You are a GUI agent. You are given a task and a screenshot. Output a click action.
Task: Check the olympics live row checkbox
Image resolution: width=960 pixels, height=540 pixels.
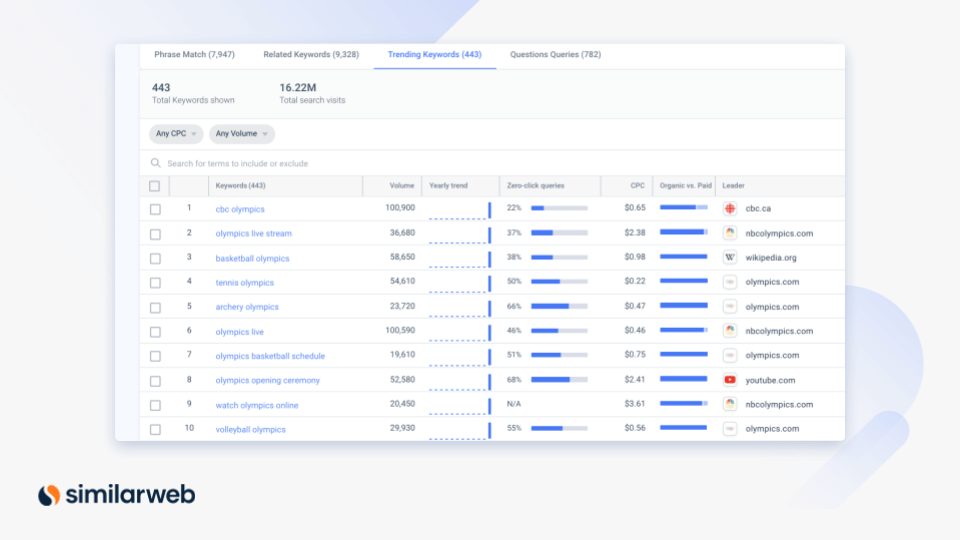[x=156, y=332]
